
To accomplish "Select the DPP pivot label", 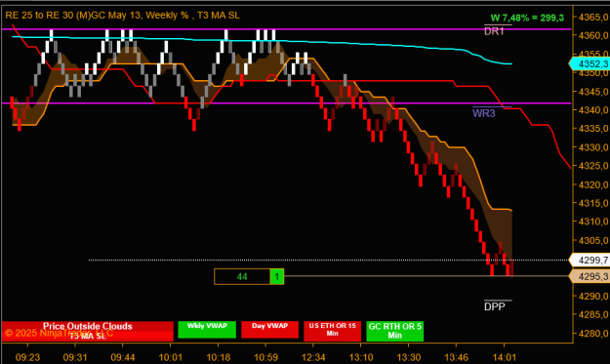I will [495, 306].
